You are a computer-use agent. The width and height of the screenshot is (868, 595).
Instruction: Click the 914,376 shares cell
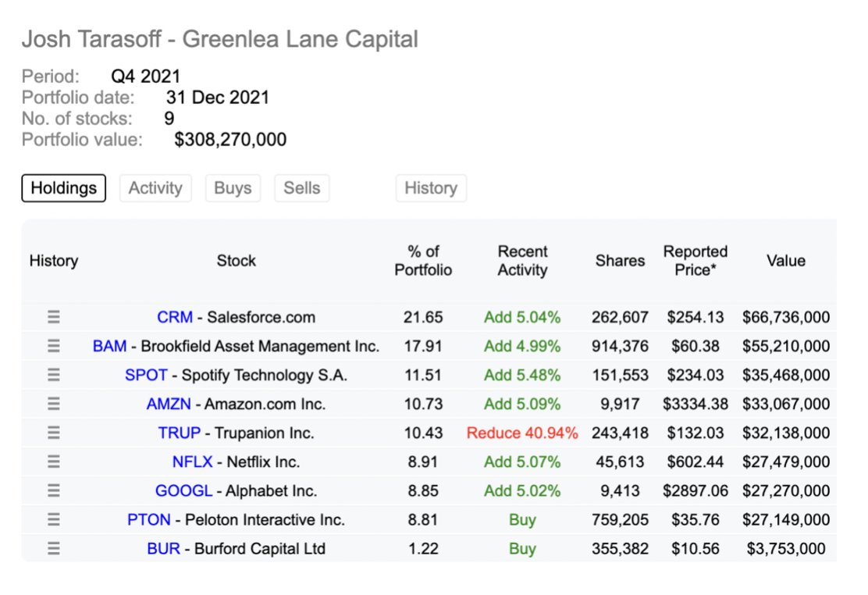(x=620, y=346)
